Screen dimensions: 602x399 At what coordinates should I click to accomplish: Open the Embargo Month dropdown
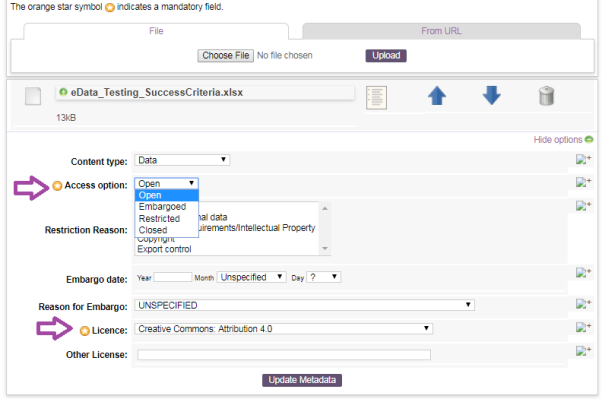click(251, 277)
